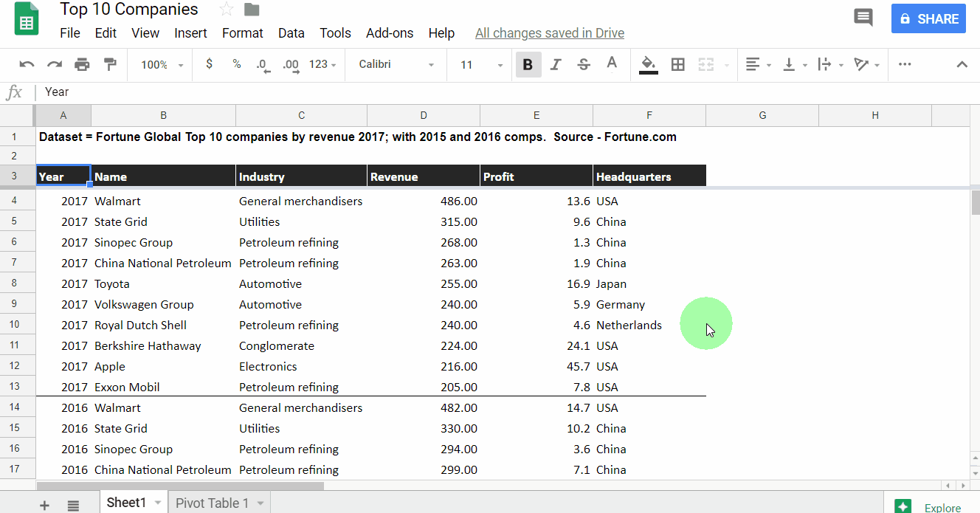Screen dimensions: 980x513
Task: Open the font size 11 dropdown
Action: pos(481,65)
